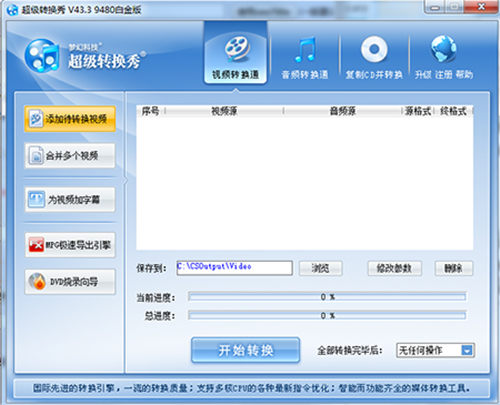Screen dimensions: 500x405
Task: Click 添加待转换视频 button
Action: (70, 119)
